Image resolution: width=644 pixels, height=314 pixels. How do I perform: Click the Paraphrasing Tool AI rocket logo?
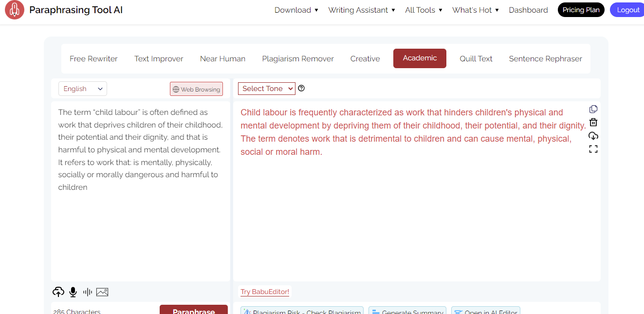[15, 10]
